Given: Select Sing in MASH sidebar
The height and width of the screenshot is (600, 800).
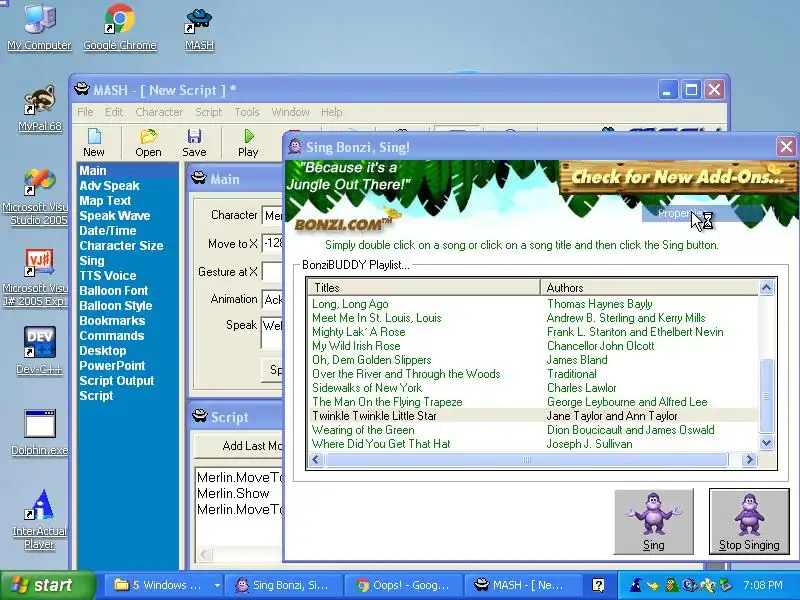Looking at the screenshot, I should pos(128,261).
